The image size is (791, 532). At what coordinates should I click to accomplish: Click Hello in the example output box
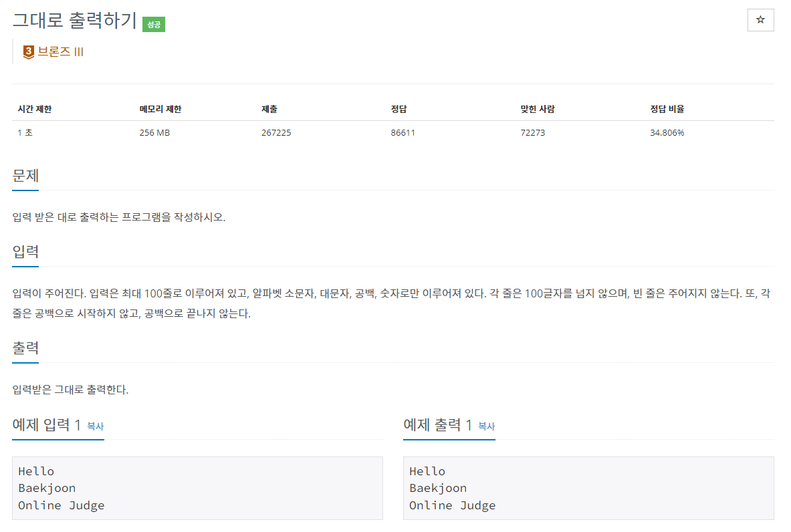tap(427, 471)
